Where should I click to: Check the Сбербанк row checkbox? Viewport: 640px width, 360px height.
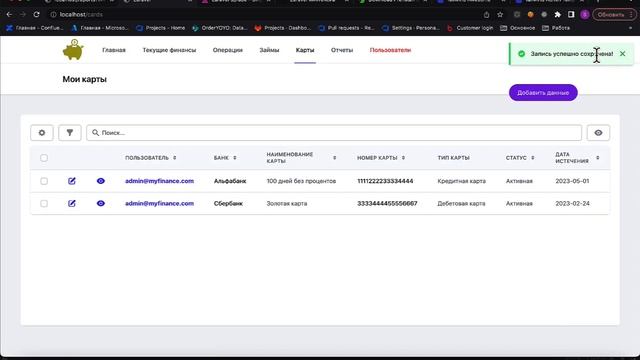[44, 203]
